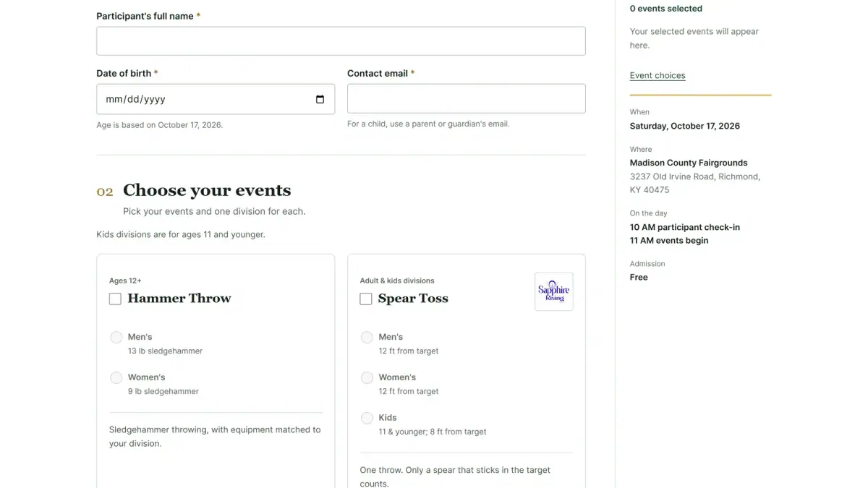Click the Spear Toss heading
This screenshot has height=488, width=868.
(413, 298)
